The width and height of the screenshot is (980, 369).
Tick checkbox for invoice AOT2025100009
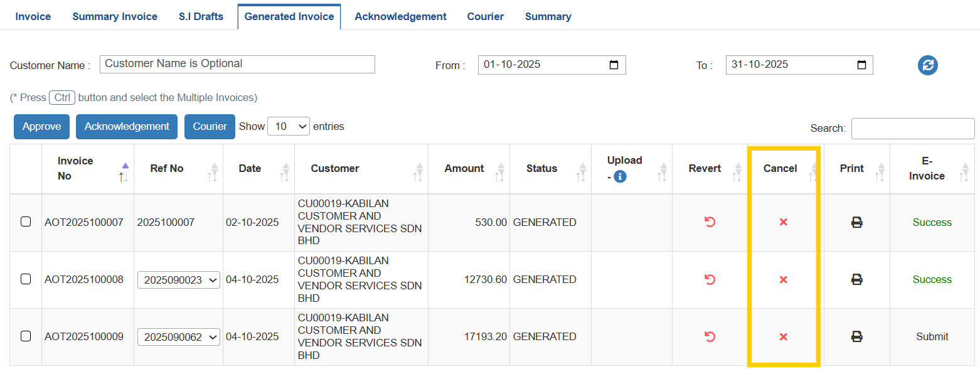[26, 336]
